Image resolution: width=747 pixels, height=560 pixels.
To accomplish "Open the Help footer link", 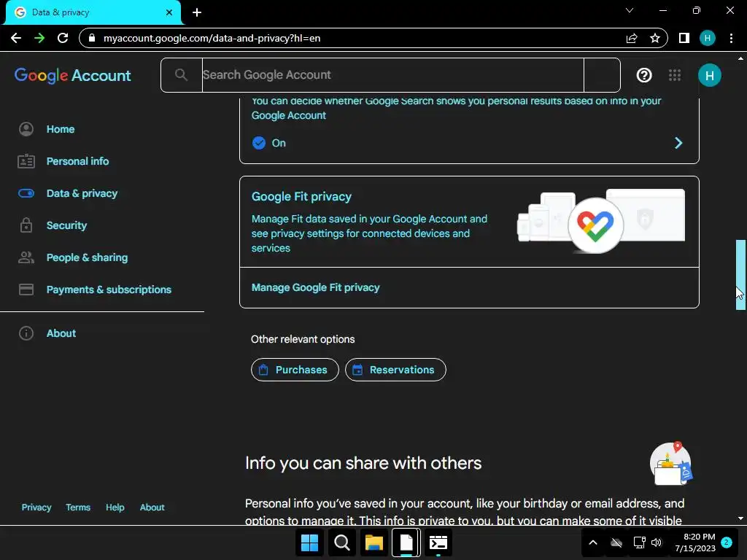I will pos(115,507).
